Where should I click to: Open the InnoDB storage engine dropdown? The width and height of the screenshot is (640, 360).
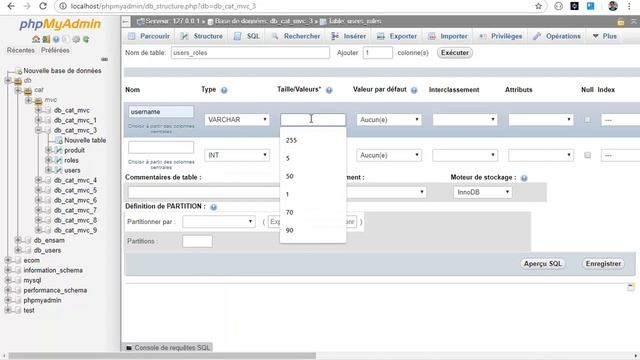[x=482, y=192]
